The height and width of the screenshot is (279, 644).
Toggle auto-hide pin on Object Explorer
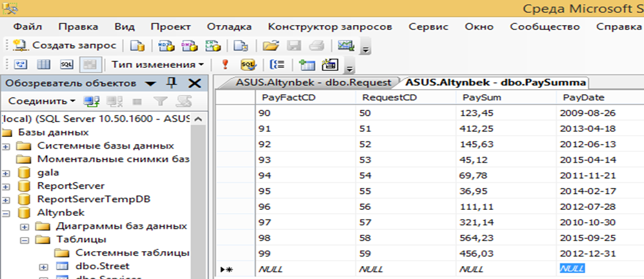pyautogui.click(x=172, y=83)
